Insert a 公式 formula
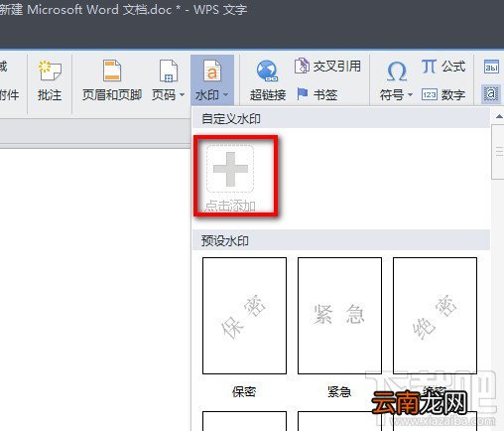The height and width of the screenshot is (431, 504). [443, 67]
